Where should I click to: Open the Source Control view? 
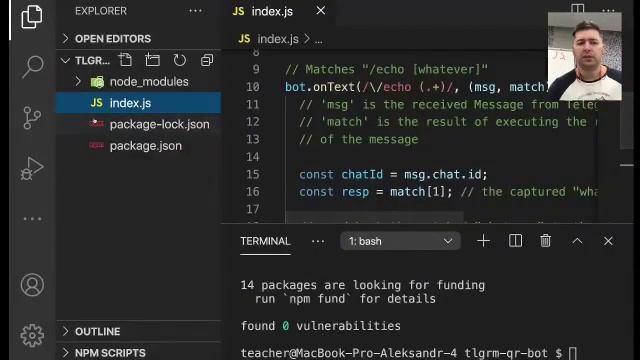tap(32, 118)
